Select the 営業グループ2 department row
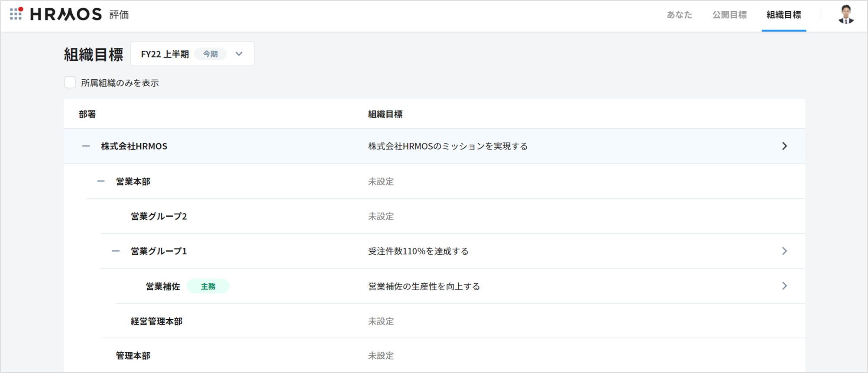Viewport: 868px width, 373px height. coord(159,216)
